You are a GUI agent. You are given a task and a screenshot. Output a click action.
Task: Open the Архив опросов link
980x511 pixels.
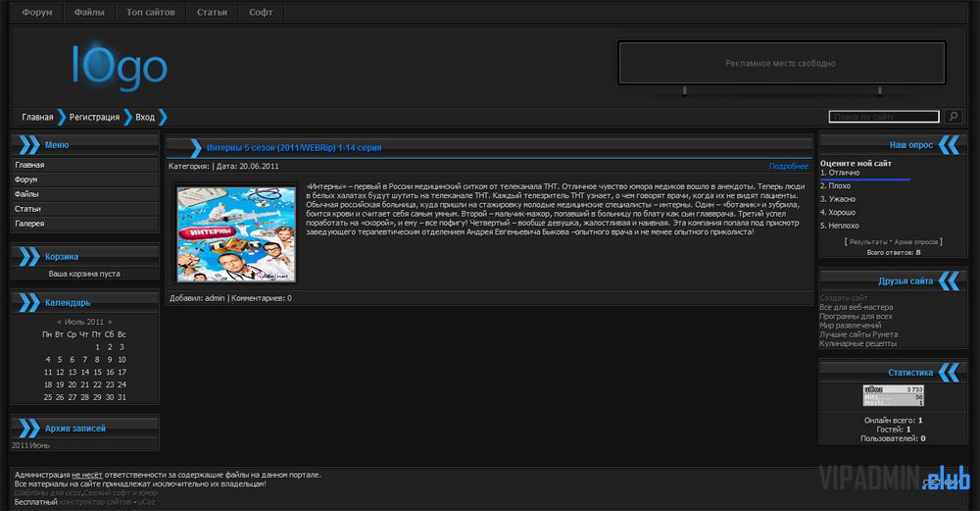coord(916,242)
